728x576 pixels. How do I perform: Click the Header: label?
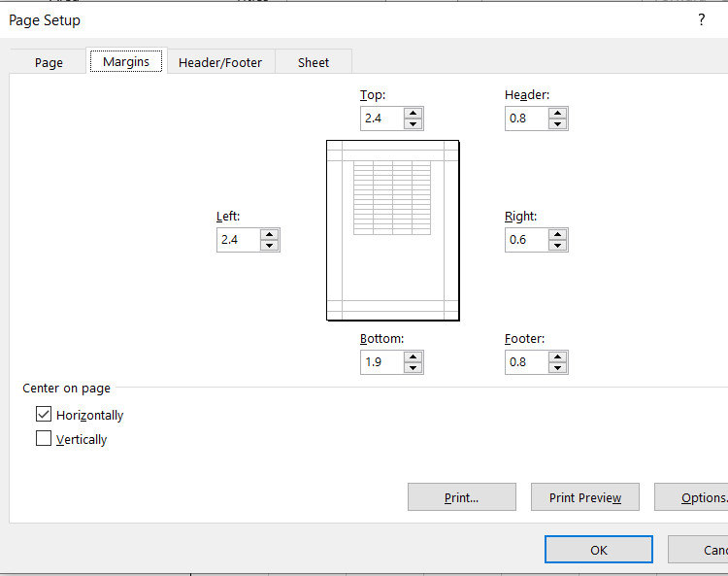(x=527, y=95)
